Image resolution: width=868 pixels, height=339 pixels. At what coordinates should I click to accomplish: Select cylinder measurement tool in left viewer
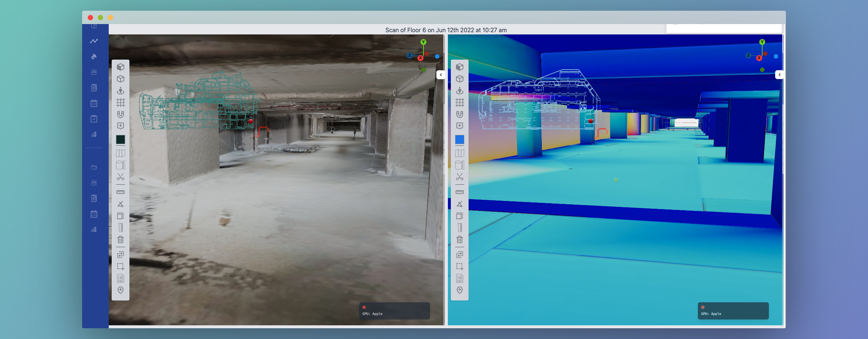(121, 165)
